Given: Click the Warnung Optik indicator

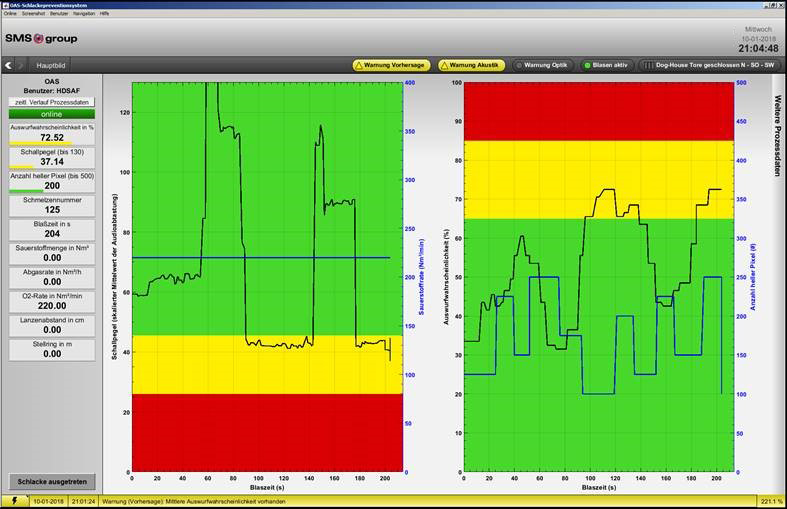Looking at the screenshot, I should pos(542,65).
